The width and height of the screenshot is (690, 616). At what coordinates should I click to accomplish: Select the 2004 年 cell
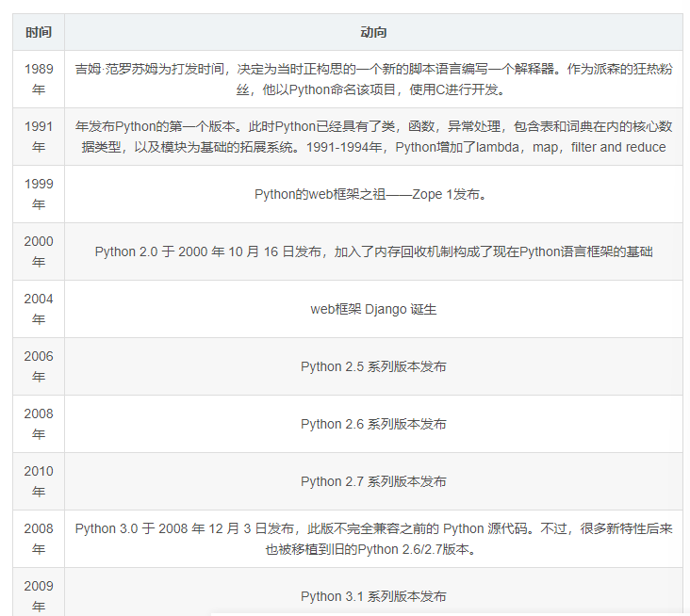point(39,309)
